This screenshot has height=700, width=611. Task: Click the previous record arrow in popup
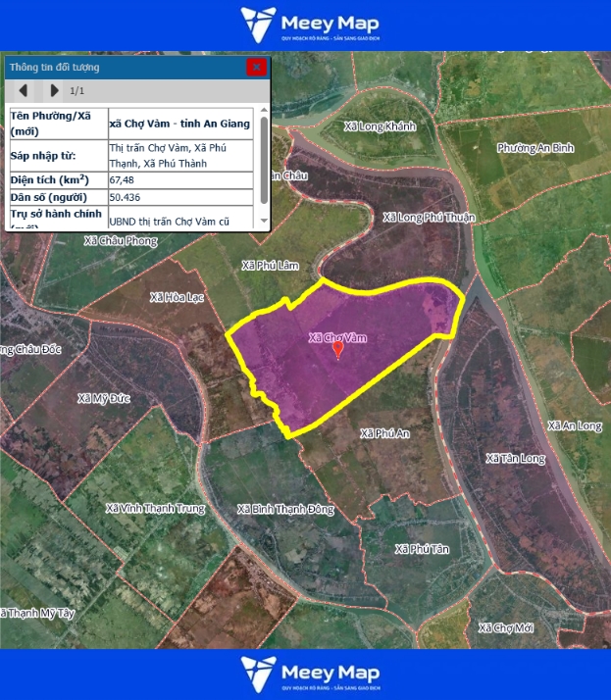24,91
